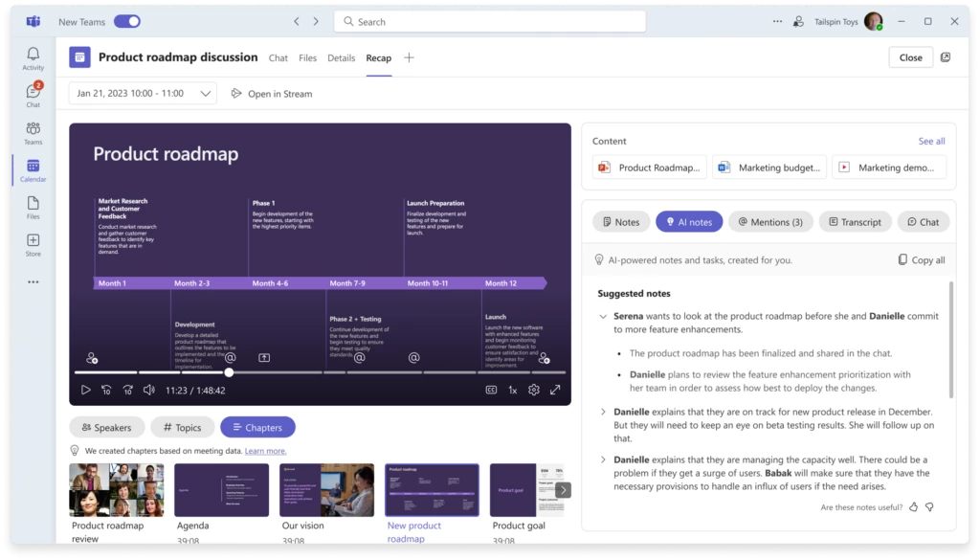Enable closed captions on the video
Image resolution: width=980 pixels, height=560 pixels.
(490, 390)
